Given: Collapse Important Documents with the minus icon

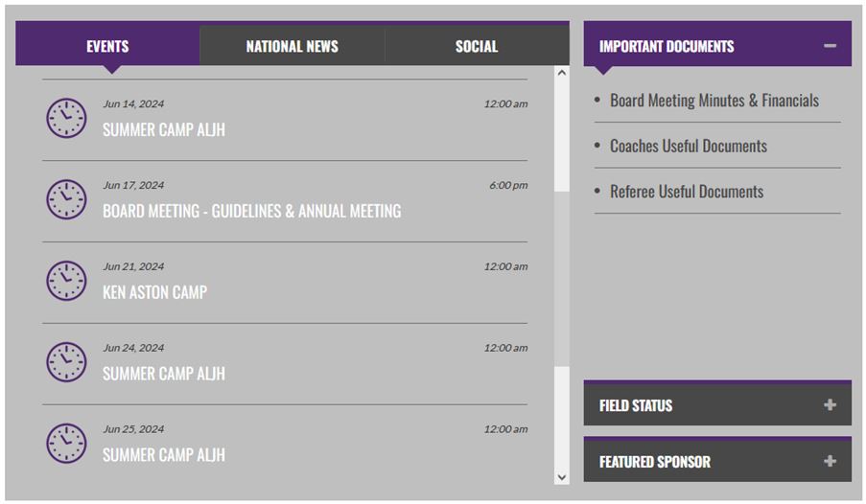Looking at the screenshot, I should (830, 46).
